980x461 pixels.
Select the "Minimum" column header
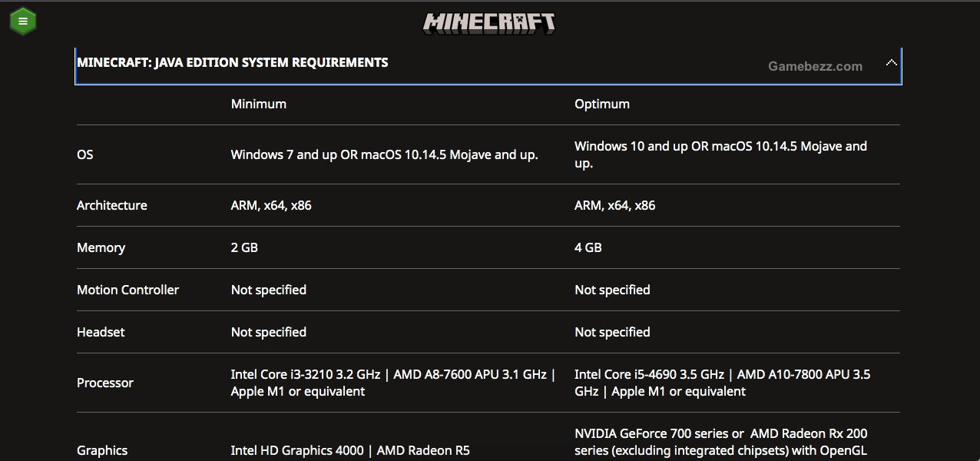(259, 104)
